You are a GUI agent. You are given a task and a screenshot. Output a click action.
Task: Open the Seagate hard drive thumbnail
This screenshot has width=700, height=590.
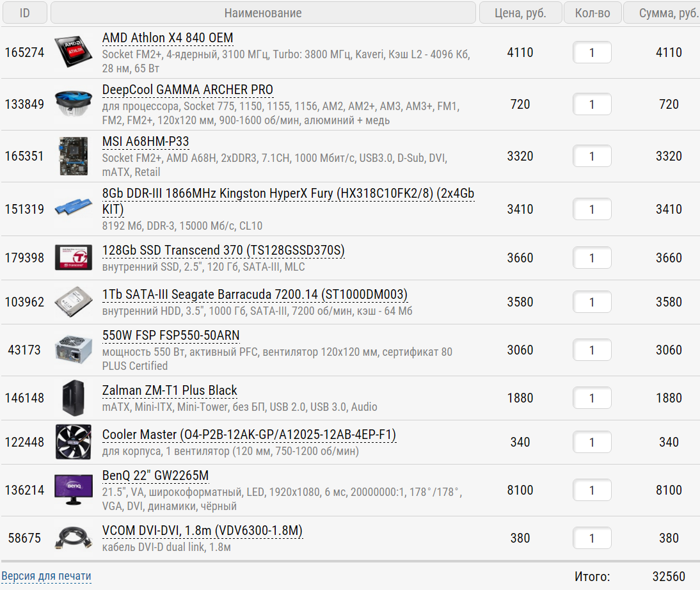(x=74, y=302)
